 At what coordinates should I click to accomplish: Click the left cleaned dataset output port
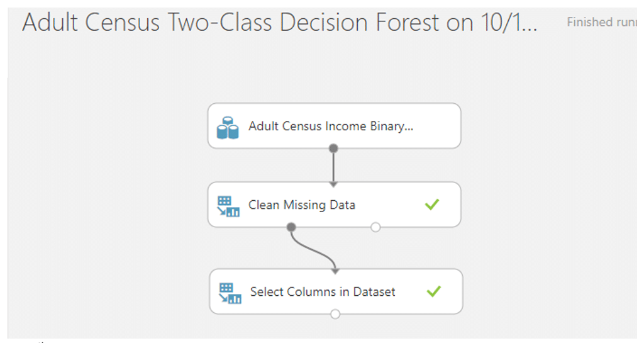pyautogui.click(x=291, y=227)
